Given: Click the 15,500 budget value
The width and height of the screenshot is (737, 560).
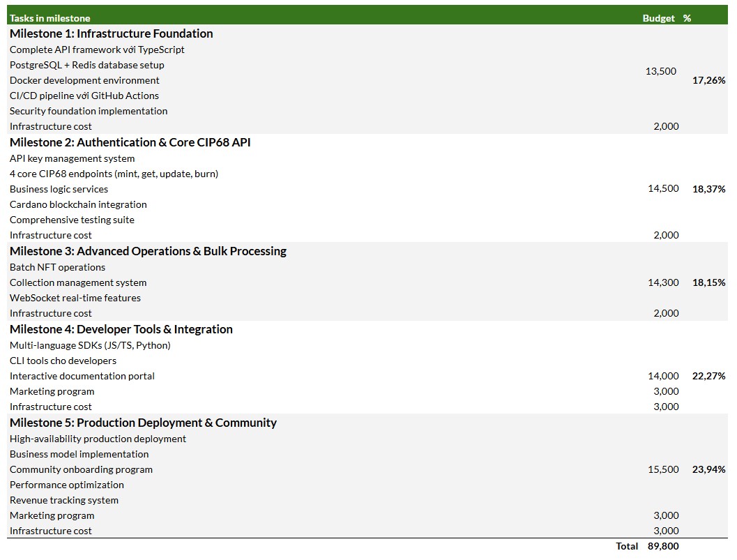Looking at the screenshot, I should [663, 470].
